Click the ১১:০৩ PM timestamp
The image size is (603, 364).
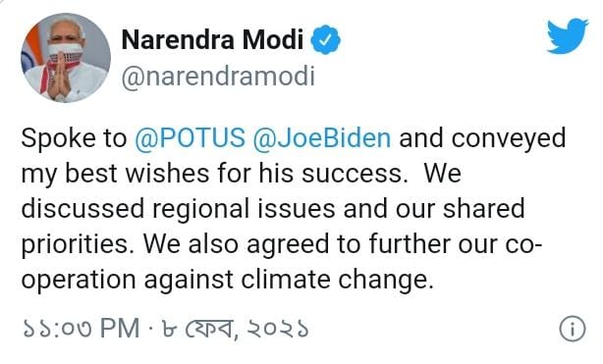click(x=82, y=329)
